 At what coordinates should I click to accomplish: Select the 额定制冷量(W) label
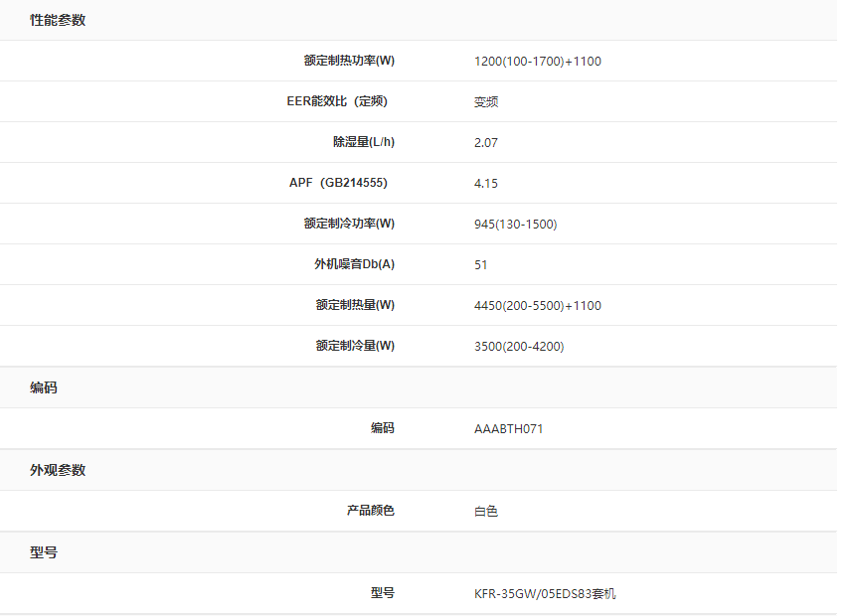(x=355, y=346)
